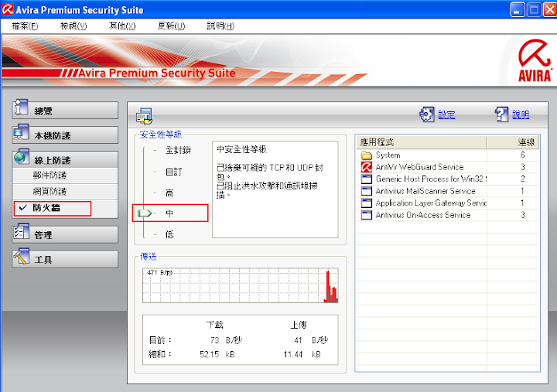Click the 中安全性等級 description text
Screen dimensions: 557x392
[x=241, y=149]
